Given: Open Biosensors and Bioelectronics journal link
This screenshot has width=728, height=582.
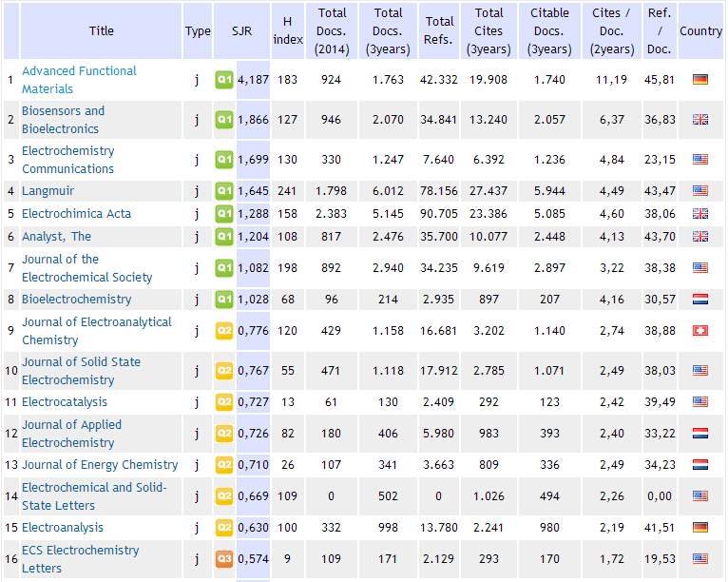Looking at the screenshot, I should coord(63,120).
